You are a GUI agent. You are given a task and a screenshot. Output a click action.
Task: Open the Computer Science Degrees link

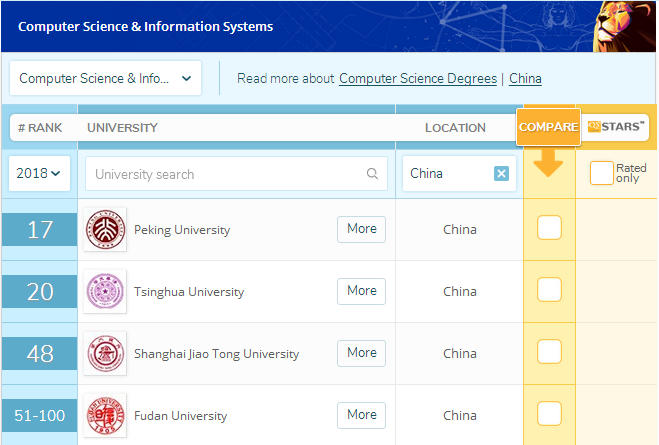pyautogui.click(x=418, y=79)
